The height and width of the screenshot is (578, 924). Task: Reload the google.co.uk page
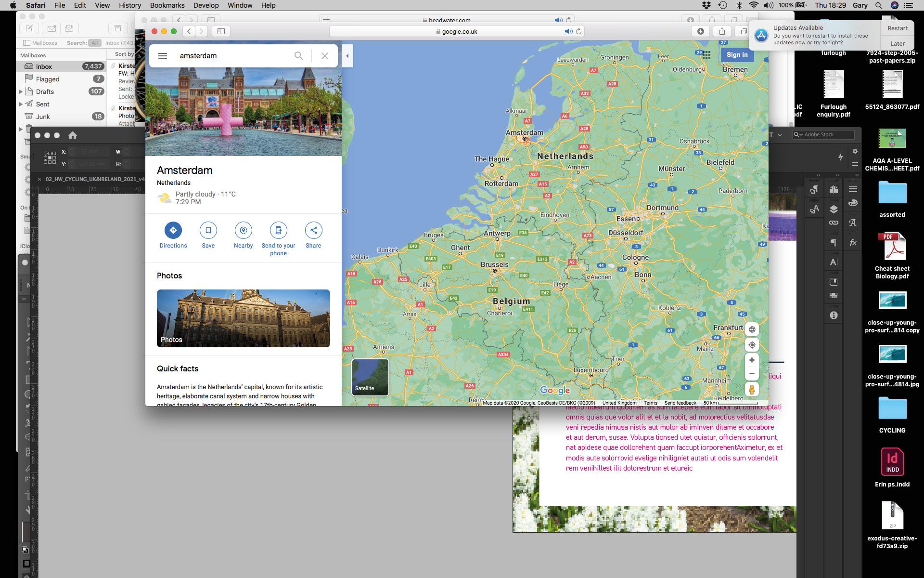click(x=578, y=31)
